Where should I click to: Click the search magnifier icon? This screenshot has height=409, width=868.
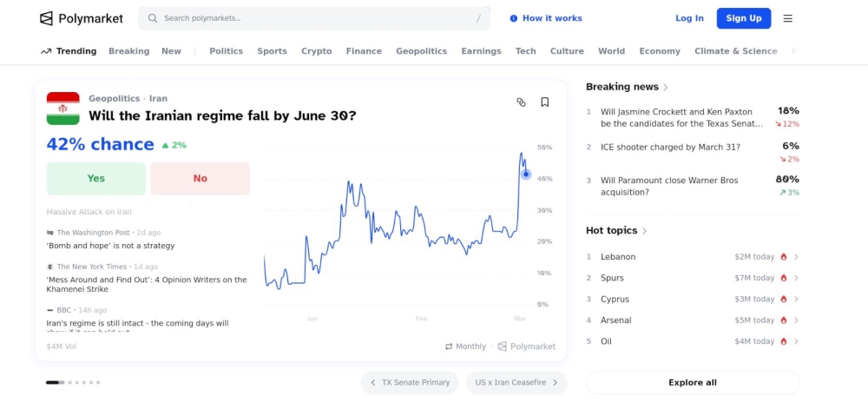153,18
